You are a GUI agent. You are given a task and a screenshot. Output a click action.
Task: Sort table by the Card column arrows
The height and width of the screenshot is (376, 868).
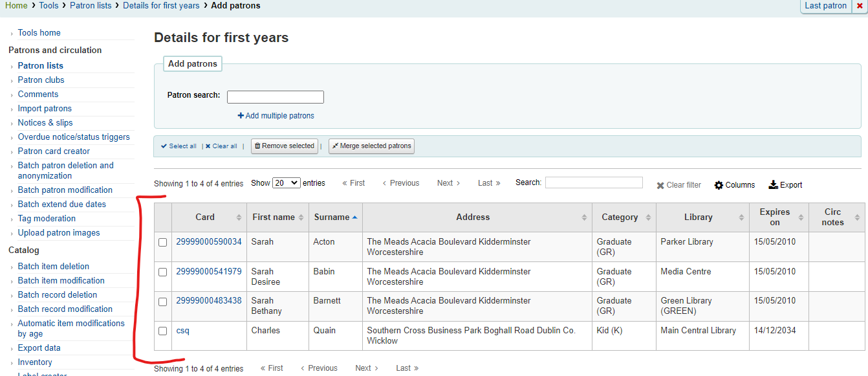[239, 217]
